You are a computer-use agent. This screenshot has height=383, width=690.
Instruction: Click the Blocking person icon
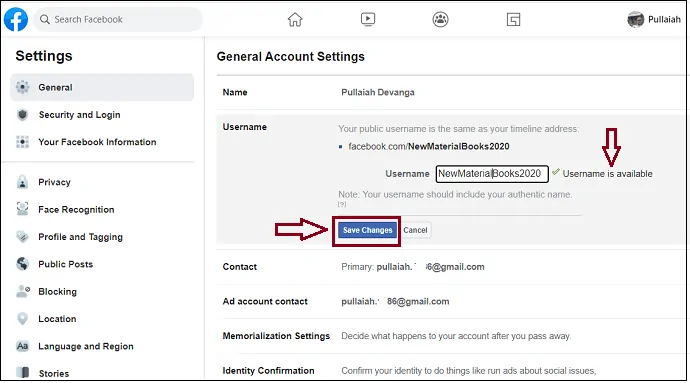23,291
